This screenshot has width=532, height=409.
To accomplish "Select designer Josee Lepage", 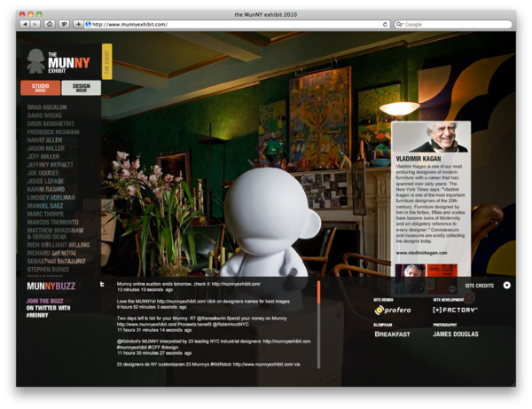I will click(x=45, y=181).
